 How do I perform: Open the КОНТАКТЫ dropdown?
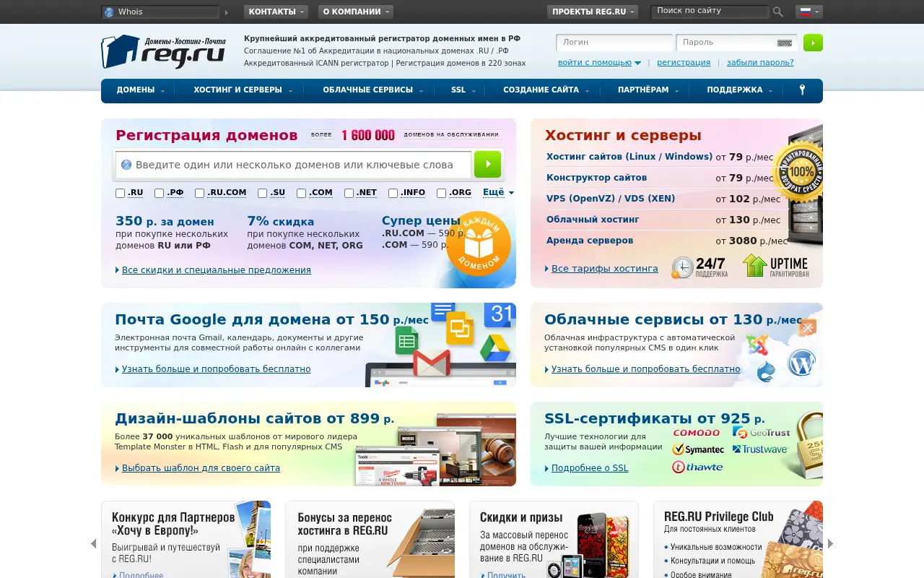click(276, 12)
